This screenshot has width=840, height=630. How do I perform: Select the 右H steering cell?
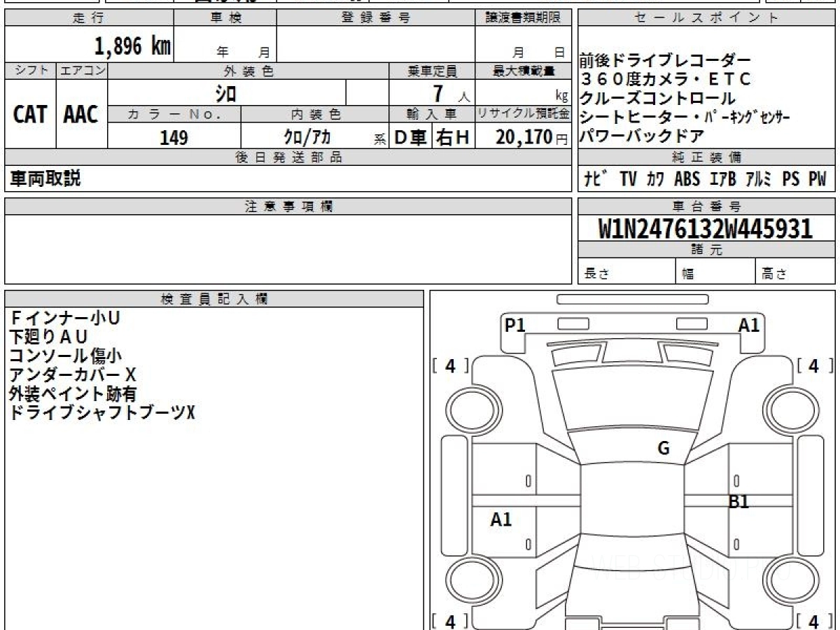tap(454, 137)
